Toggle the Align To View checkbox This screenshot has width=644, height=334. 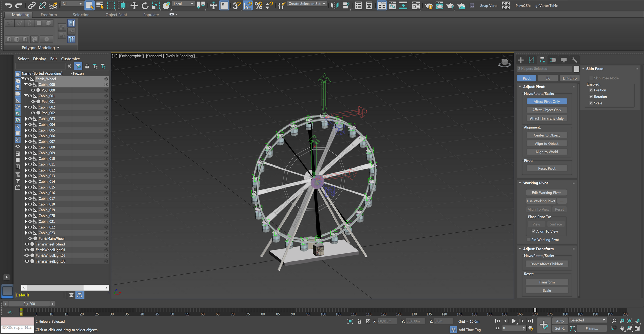point(533,231)
